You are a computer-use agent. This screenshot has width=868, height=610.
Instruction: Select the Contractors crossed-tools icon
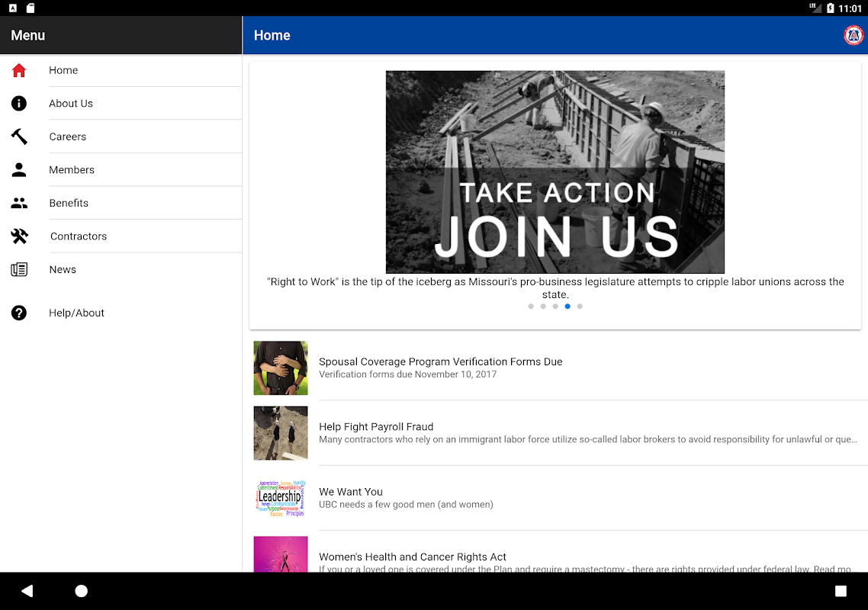[x=19, y=236]
